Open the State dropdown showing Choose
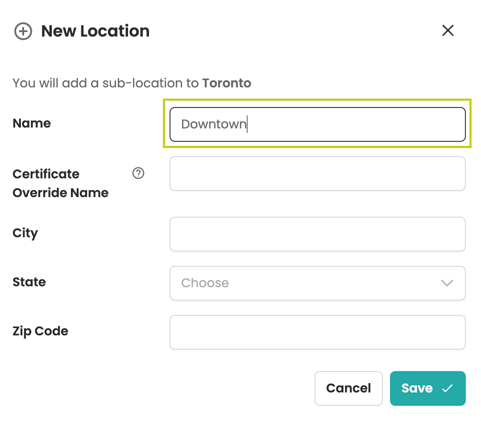This screenshot has height=421, width=481. tap(317, 283)
